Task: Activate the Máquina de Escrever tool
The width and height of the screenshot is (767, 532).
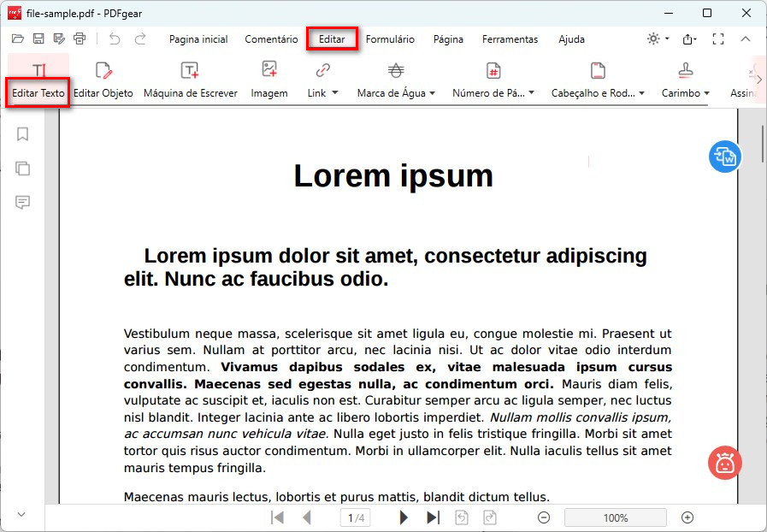Action: [x=190, y=80]
